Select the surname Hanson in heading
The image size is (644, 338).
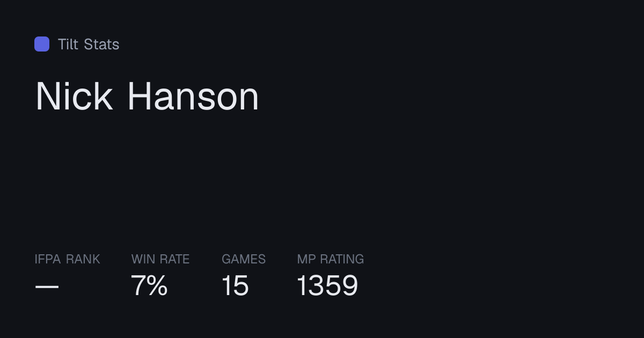coord(193,97)
